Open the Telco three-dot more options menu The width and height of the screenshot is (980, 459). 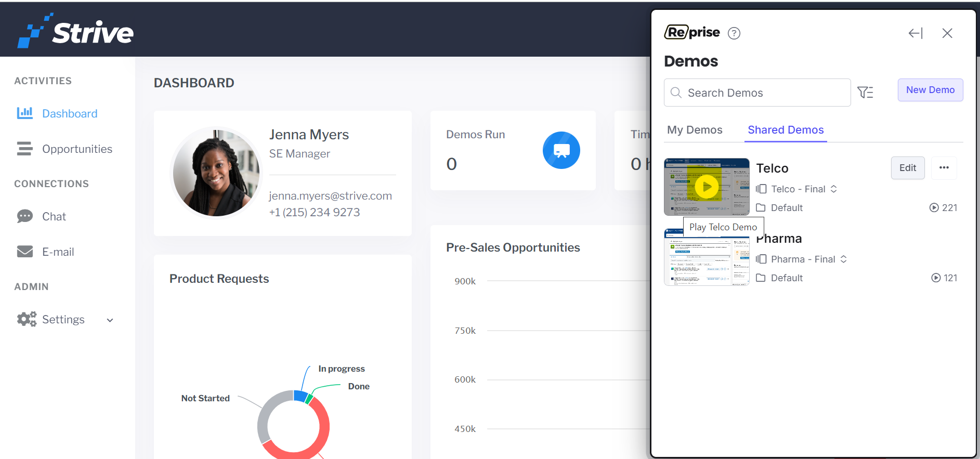[944, 168]
